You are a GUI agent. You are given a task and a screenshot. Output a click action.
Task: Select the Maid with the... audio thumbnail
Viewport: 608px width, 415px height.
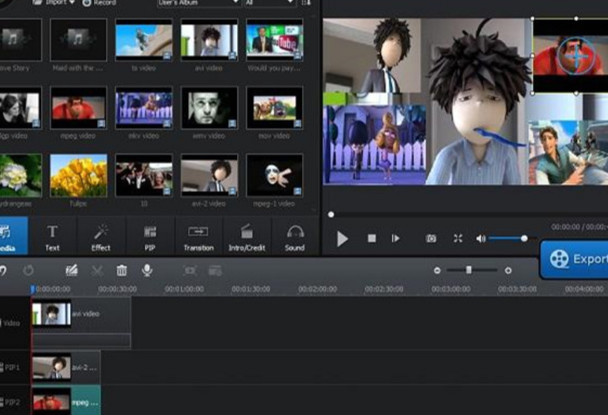78,40
